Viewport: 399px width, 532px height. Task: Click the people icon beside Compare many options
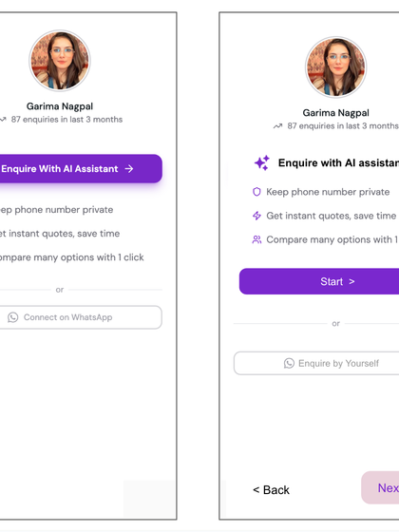coord(256,239)
